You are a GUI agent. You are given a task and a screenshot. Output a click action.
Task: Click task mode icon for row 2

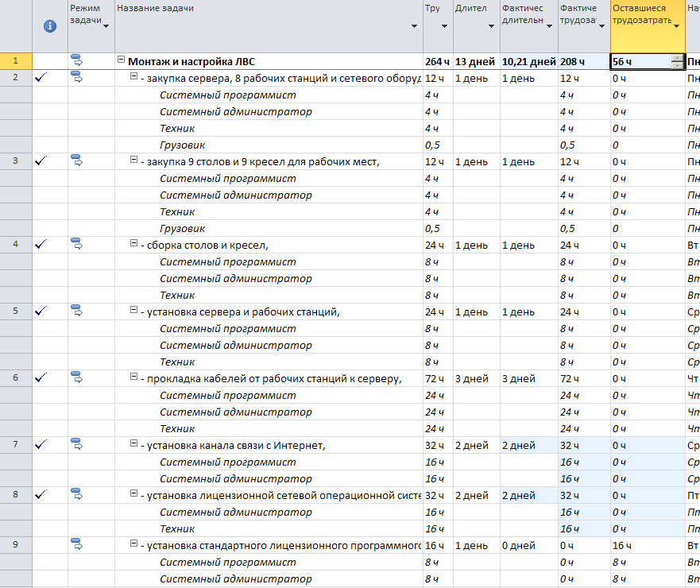tap(77, 77)
